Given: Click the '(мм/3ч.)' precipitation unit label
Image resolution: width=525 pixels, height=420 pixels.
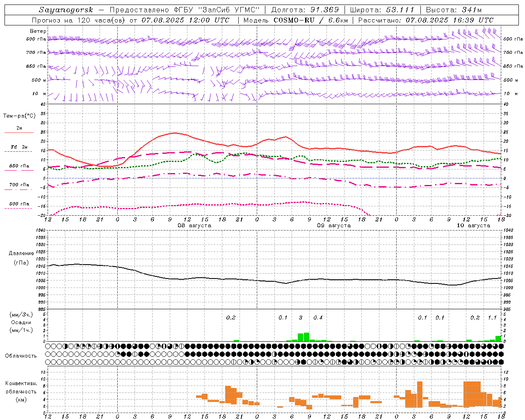Looking at the screenshot, I should (x=21, y=315).
